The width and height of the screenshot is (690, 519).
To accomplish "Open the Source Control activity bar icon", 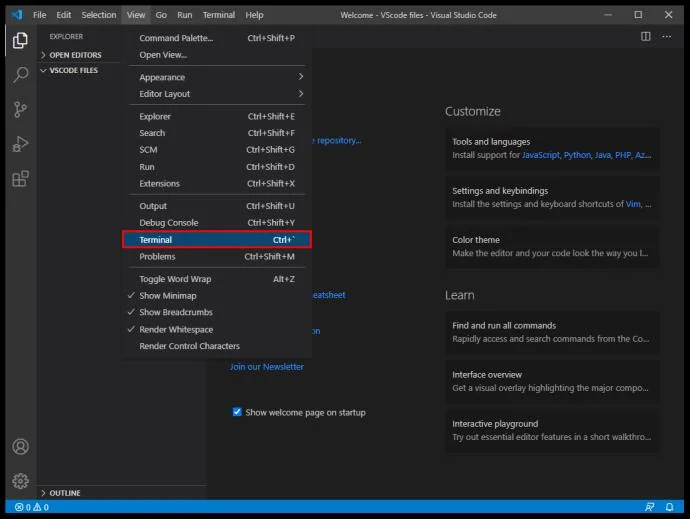I will [x=20, y=109].
